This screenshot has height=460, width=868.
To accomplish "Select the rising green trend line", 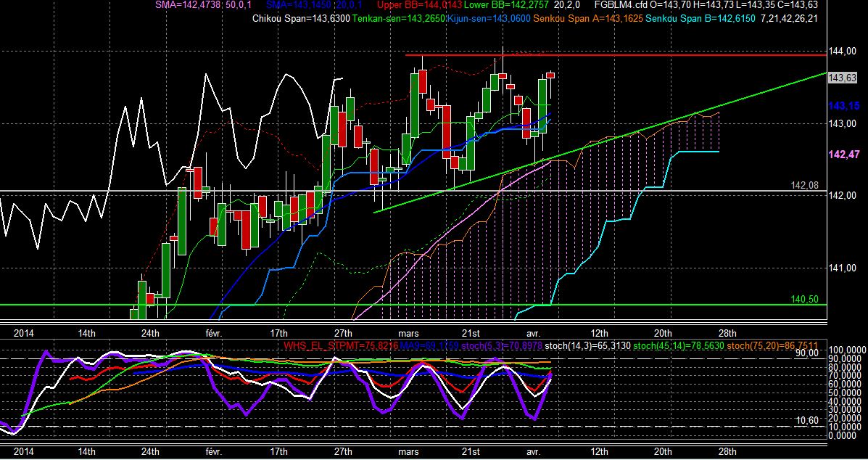I will point(600,142).
